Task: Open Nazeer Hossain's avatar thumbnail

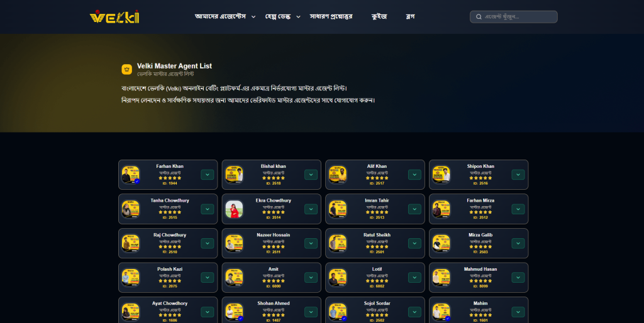Action: (234, 243)
